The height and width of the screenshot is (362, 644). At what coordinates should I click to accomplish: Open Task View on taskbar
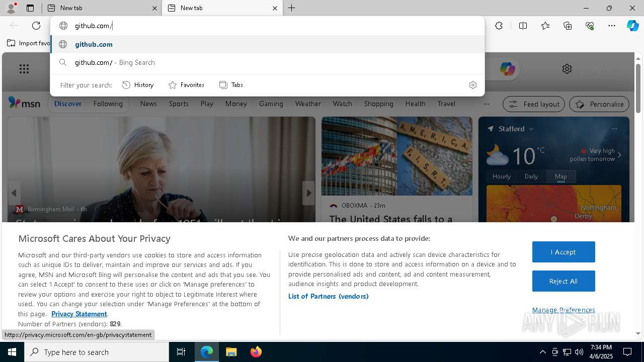[181, 352]
